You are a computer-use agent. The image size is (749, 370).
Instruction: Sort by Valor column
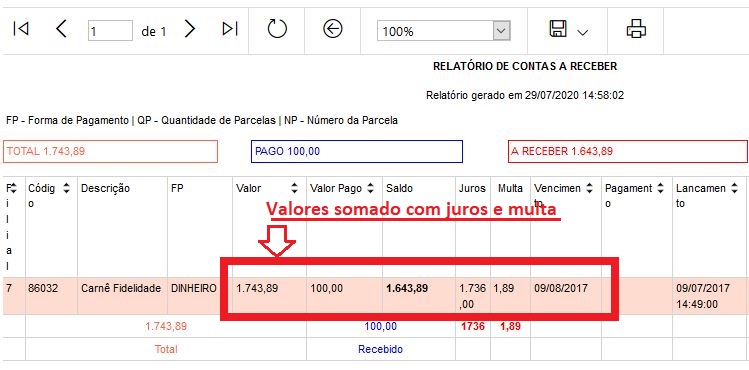point(295,188)
